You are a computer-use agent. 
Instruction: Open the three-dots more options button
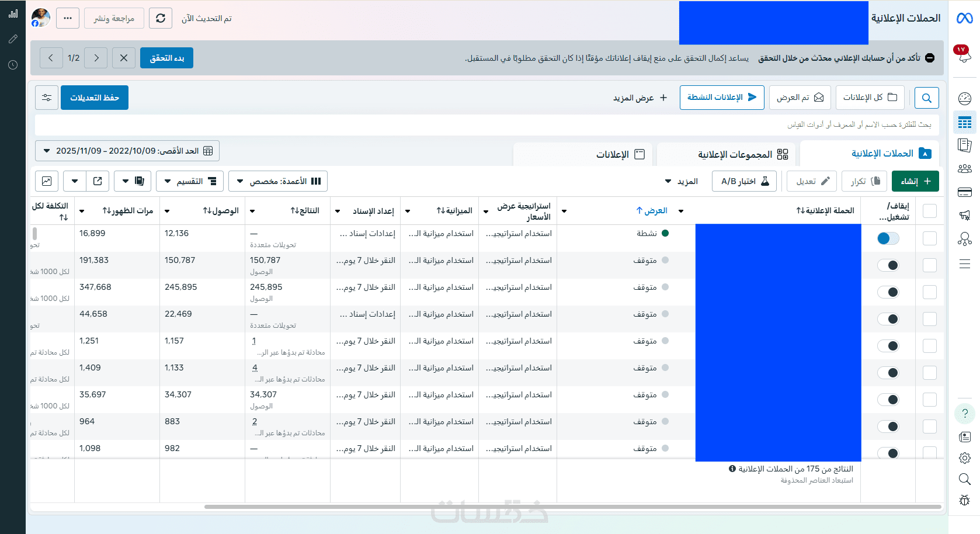pyautogui.click(x=68, y=18)
